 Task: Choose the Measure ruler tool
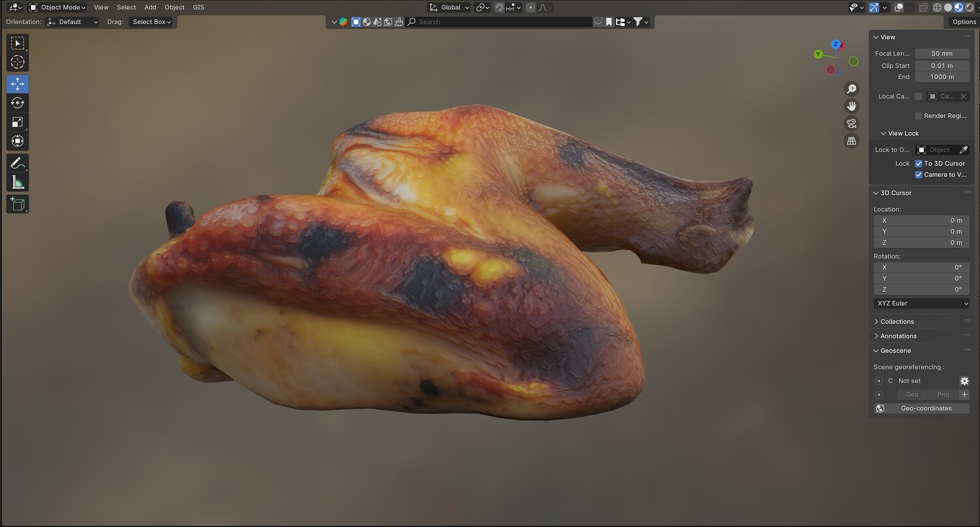pos(18,182)
